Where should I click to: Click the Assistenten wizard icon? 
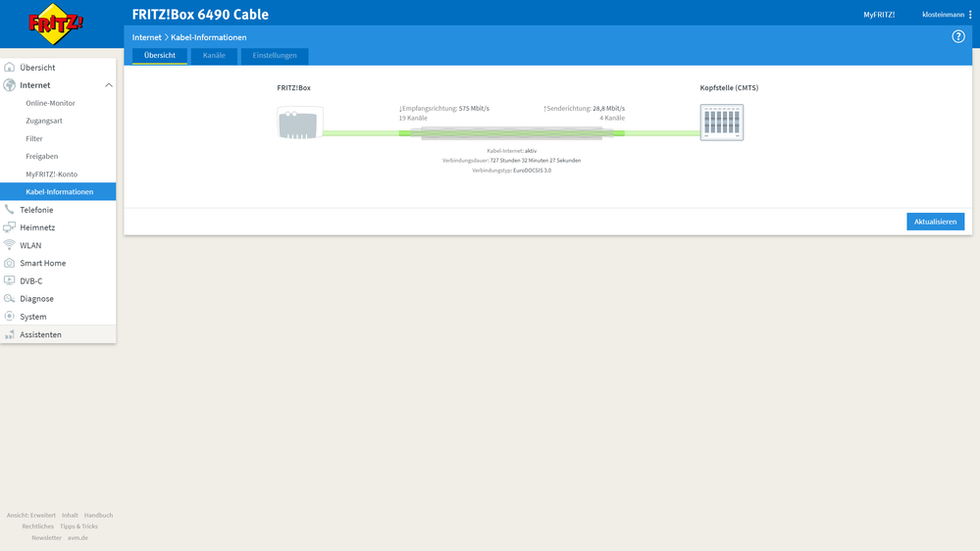tap(10, 334)
